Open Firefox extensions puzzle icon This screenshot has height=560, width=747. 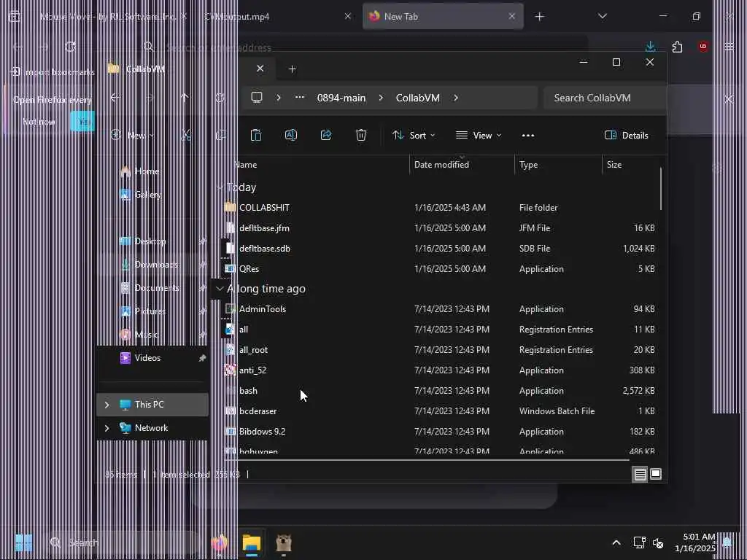pos(677,47)
